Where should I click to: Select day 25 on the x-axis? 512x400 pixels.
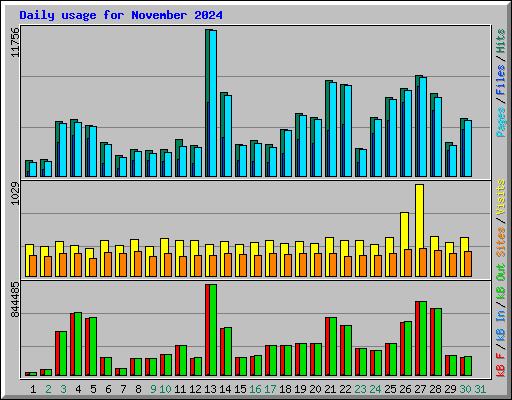click(x=390, y=389)
